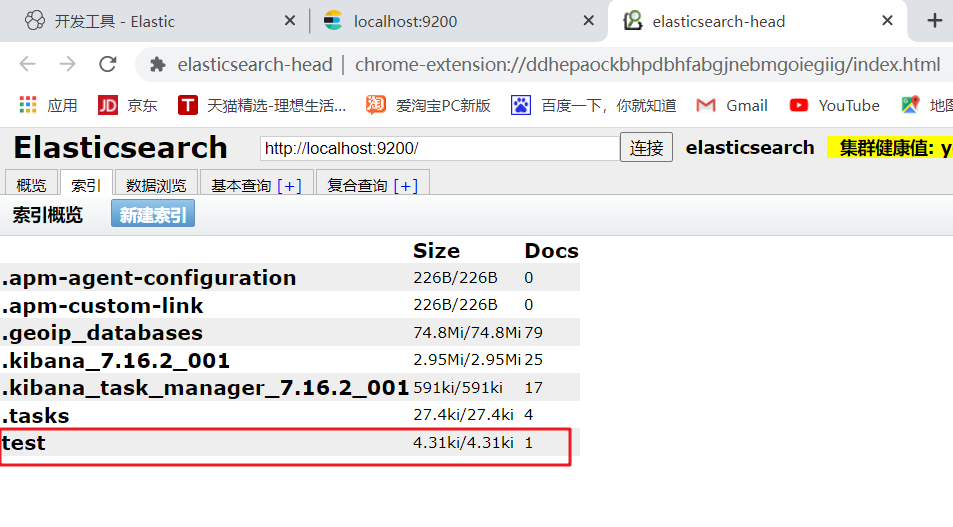Select the .apm-agent-configuration index row
The height and width of the screenshot is (527, 953).
[290, 278]
